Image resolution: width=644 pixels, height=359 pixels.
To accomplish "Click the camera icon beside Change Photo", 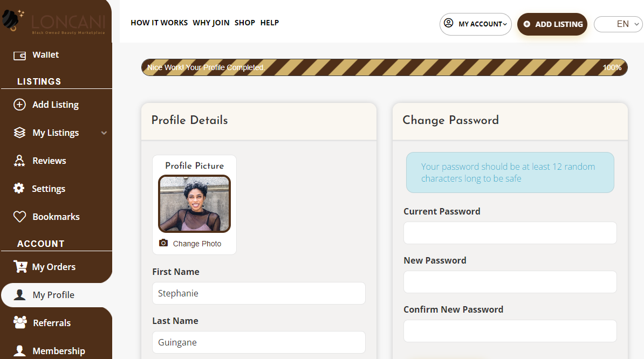I will [x=163, y=243].
